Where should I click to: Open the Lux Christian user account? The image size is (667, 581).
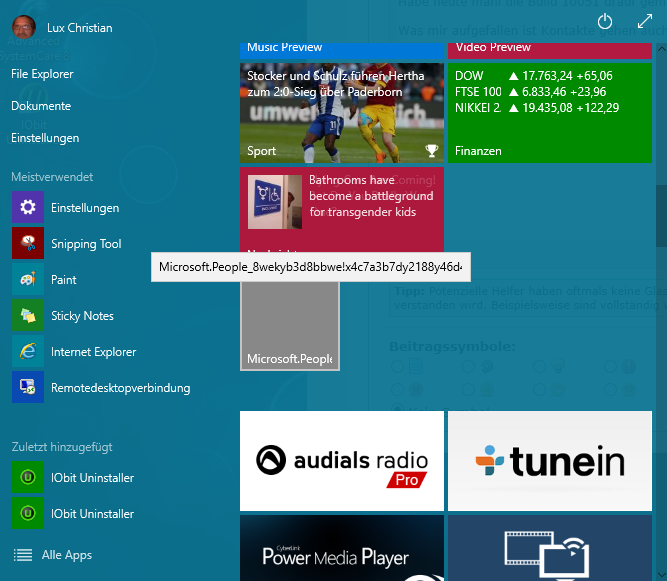point(62,28)
